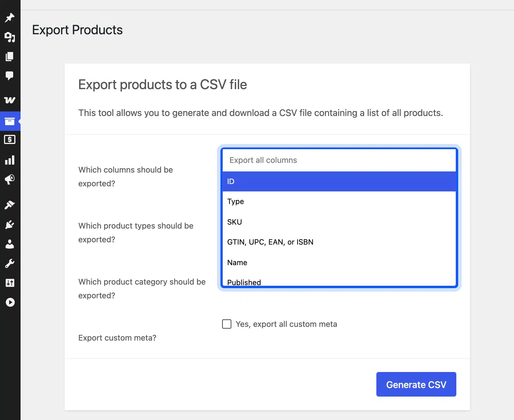The image size is (514, 420).
Task: Open the Pages icon in sidebar
Action: [x=10, y=57]
